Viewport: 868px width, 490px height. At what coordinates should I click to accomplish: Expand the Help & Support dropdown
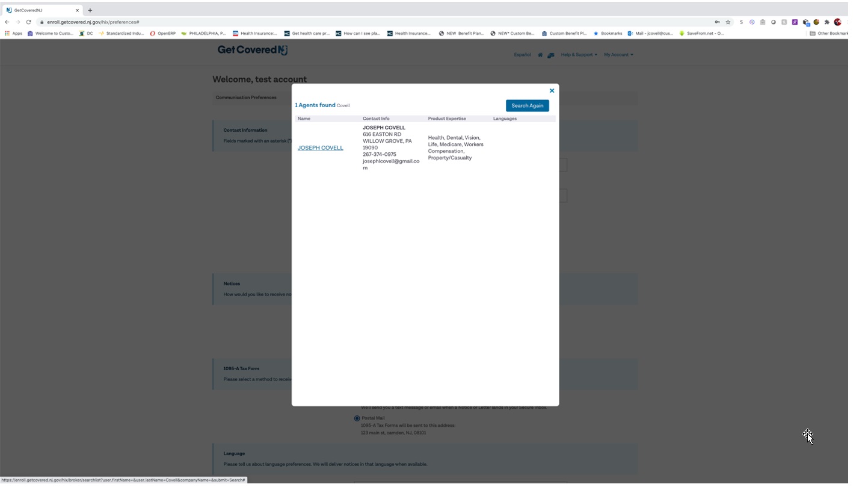point(579,55)
